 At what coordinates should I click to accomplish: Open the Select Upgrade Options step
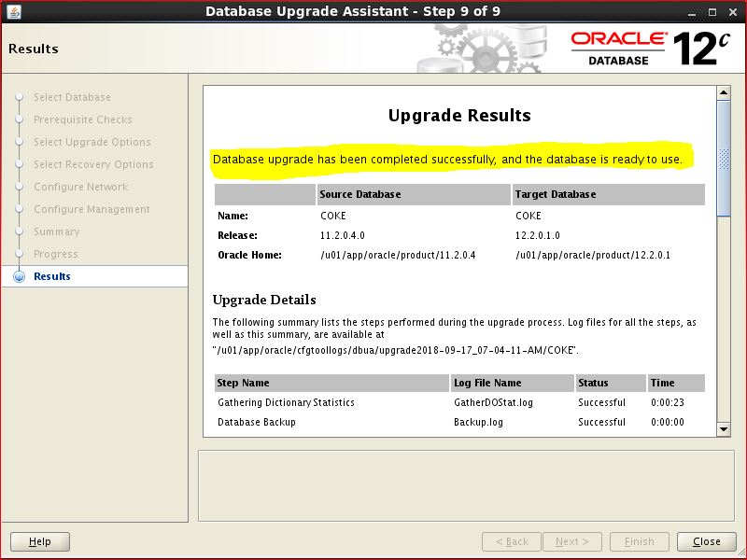click(92, 142)
